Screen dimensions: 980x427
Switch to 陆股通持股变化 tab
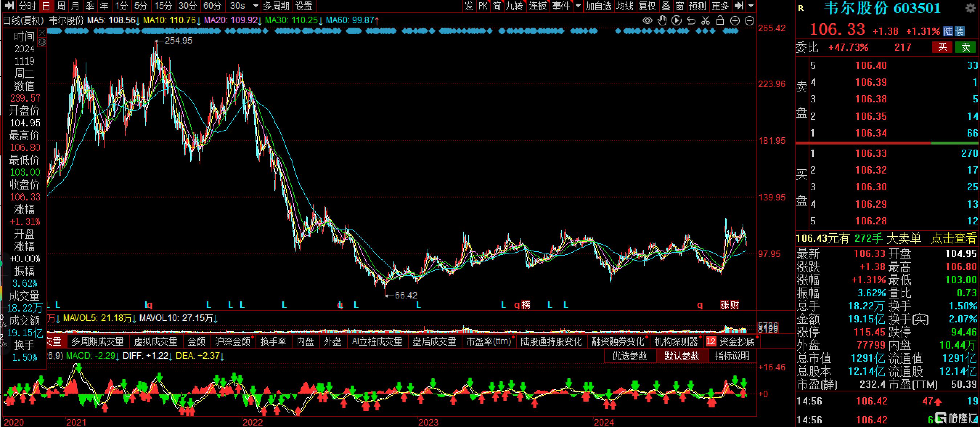[551, 341]
